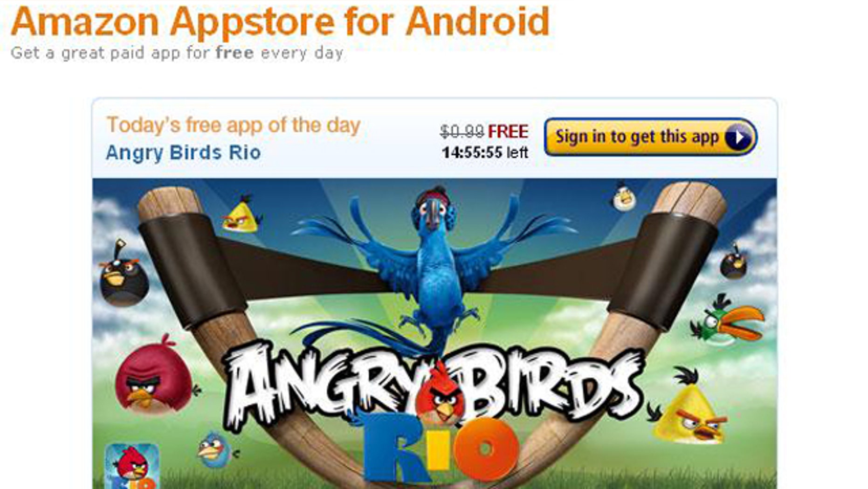The image size is (868, 489).
Task: Click the Sign in to get this app button
Action: pyautogui.click(x=650, y=137)
